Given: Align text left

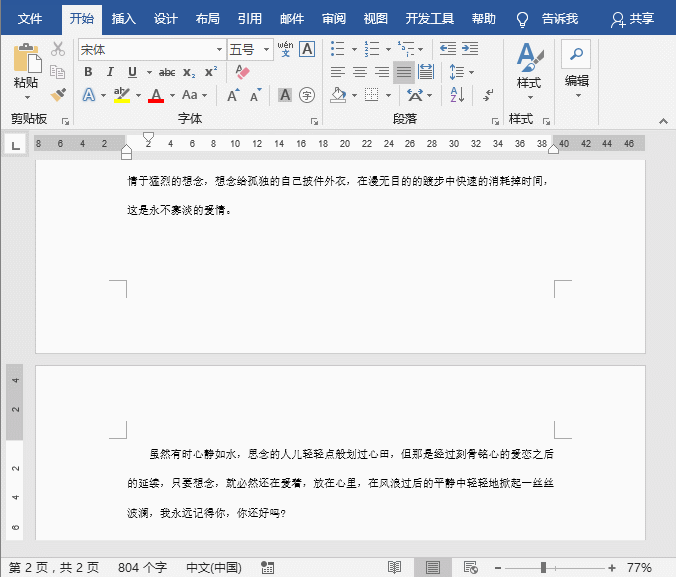Looking at the screenshot, I should click(x=338, y=72).
